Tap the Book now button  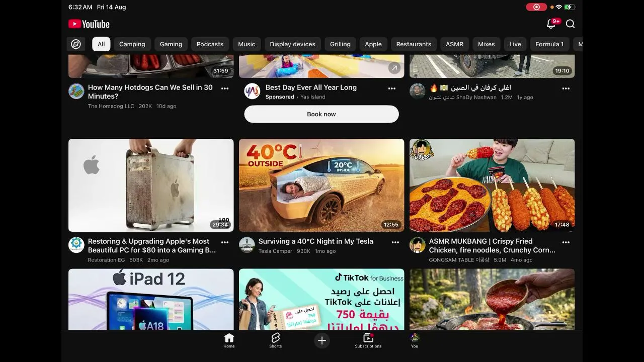click(321, 114)
